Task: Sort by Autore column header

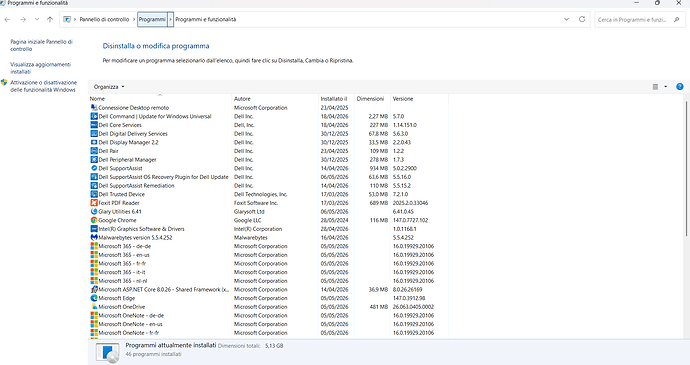Action: point(275,99)
